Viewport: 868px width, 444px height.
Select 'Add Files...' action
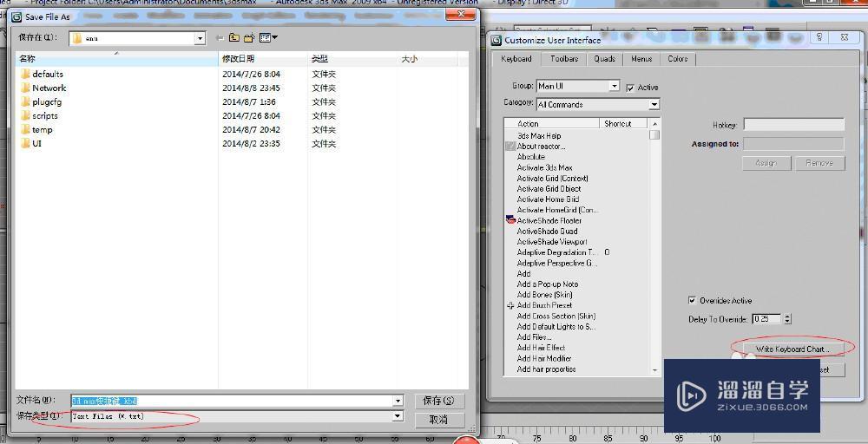(x=534, y=337)
